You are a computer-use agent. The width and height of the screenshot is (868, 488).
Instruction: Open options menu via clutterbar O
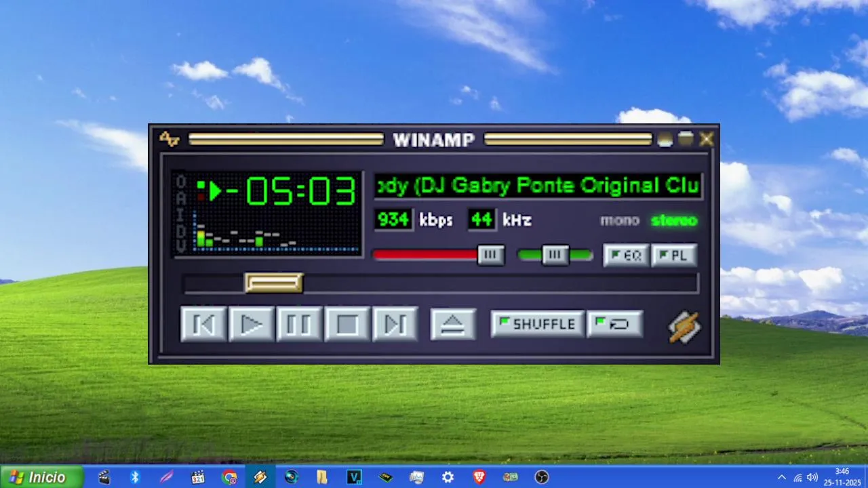click(x=181, y=182)
